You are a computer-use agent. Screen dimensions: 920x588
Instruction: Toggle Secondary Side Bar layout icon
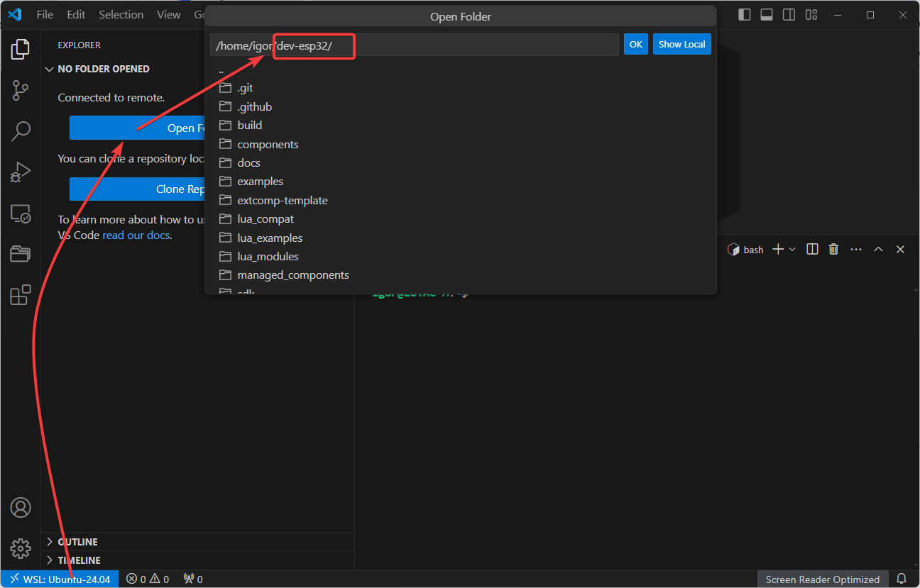789,14
